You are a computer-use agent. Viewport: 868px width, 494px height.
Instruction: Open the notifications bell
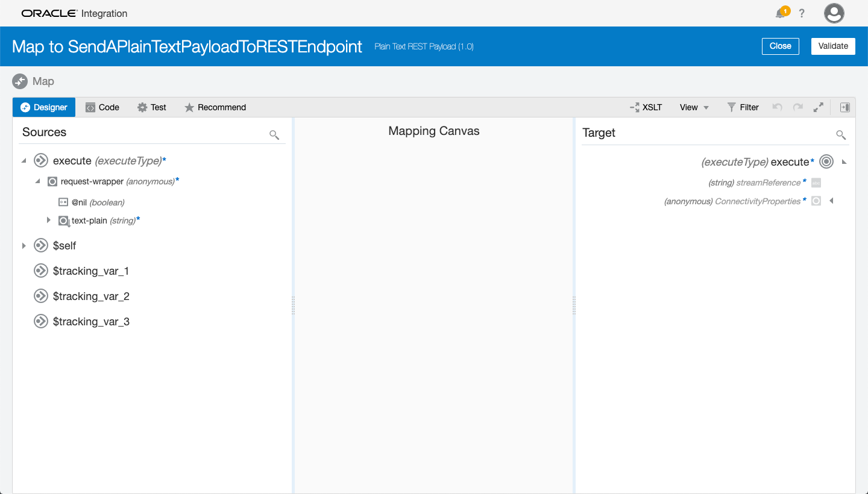(781, 13)
